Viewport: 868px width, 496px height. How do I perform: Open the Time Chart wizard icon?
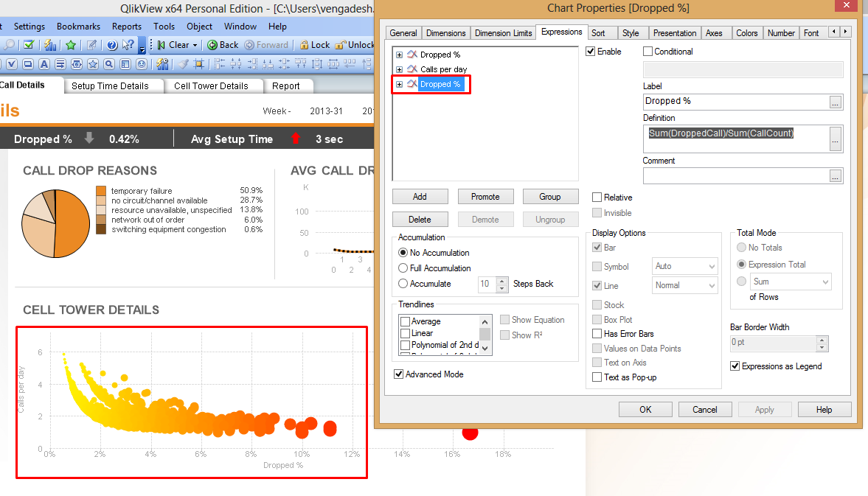coord(162,64)
